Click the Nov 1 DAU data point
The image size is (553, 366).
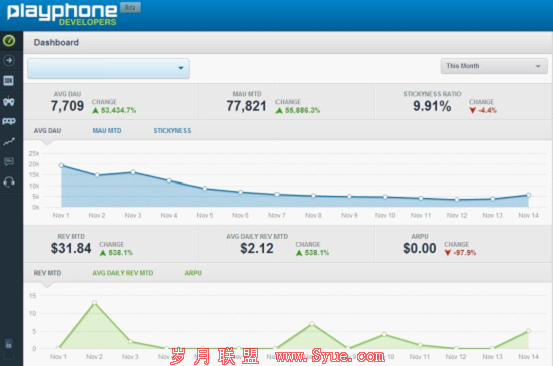coord(61,165)
